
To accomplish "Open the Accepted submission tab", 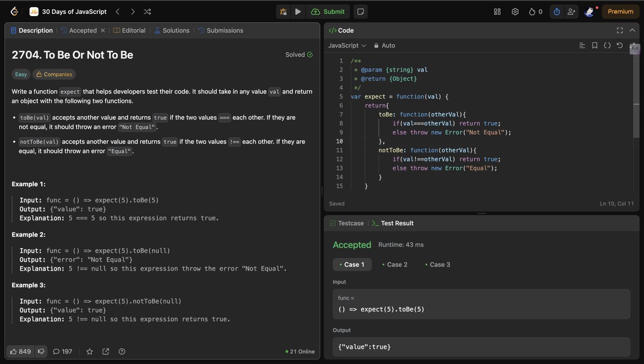I will (x=79, y=31).
